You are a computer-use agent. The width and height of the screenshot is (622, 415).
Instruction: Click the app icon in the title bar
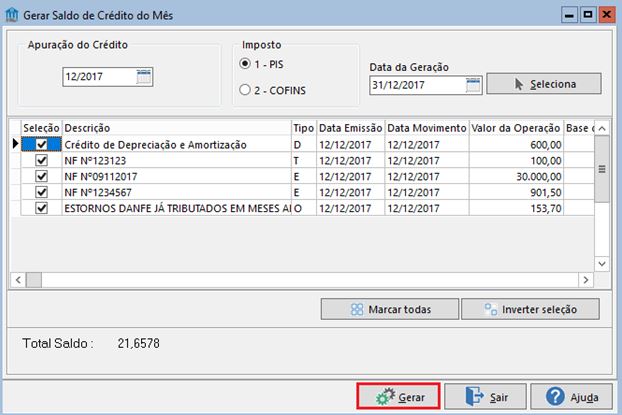[x=12, y=15]
